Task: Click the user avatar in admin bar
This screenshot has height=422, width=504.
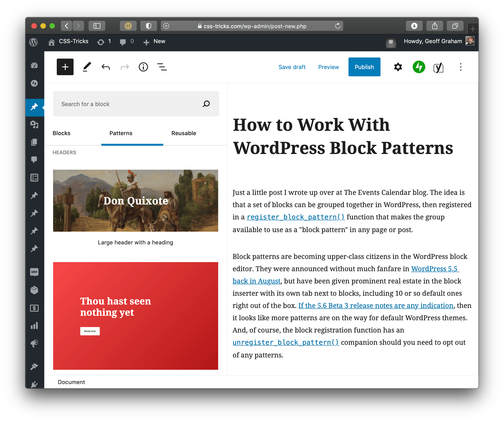Action: coord(470,41)
